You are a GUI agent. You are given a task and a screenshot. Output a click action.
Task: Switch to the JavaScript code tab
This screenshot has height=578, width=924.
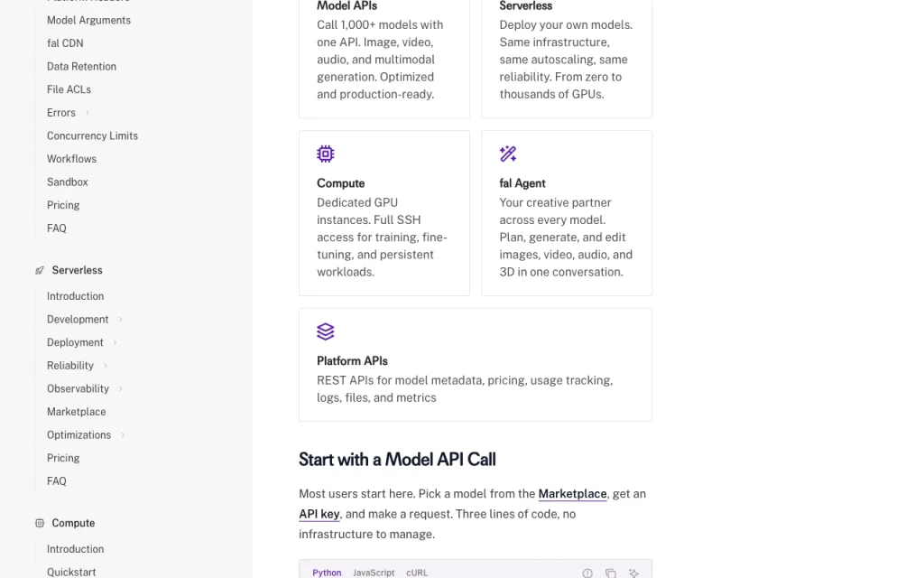coord(374,573)
